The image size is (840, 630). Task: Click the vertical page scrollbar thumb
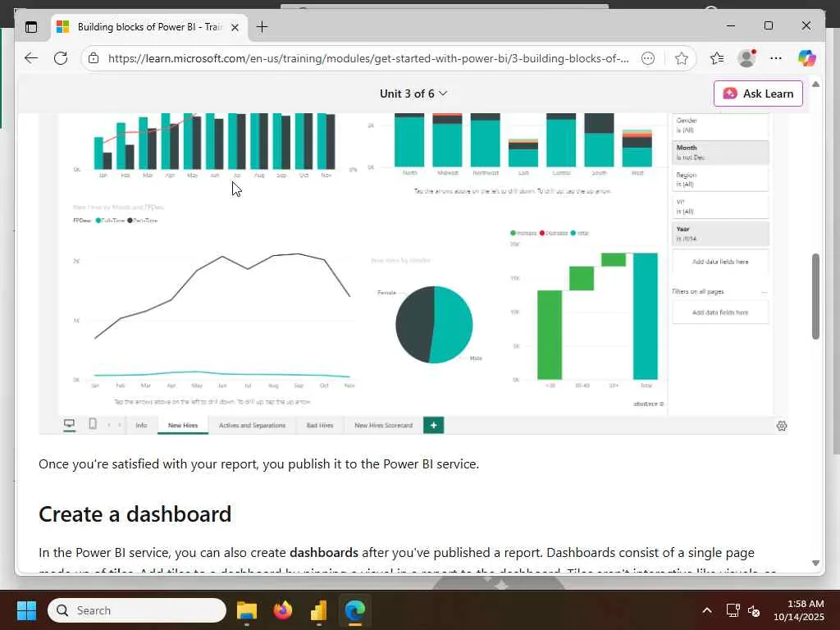point(815,296)
